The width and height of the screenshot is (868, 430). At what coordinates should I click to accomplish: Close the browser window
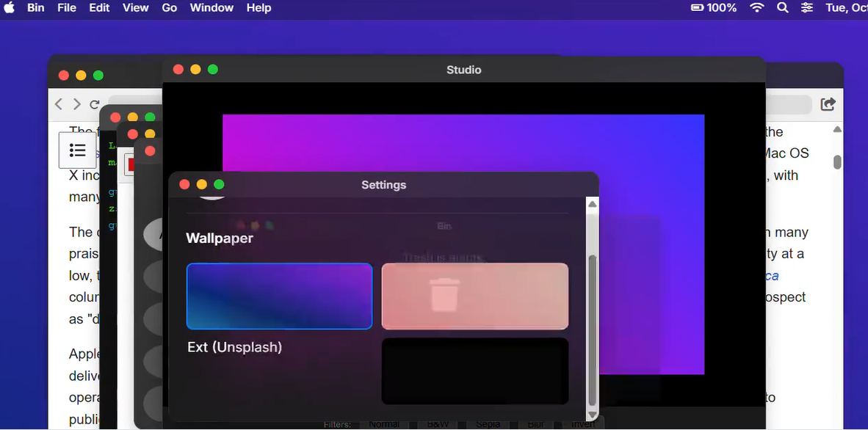tap(64, 76)
